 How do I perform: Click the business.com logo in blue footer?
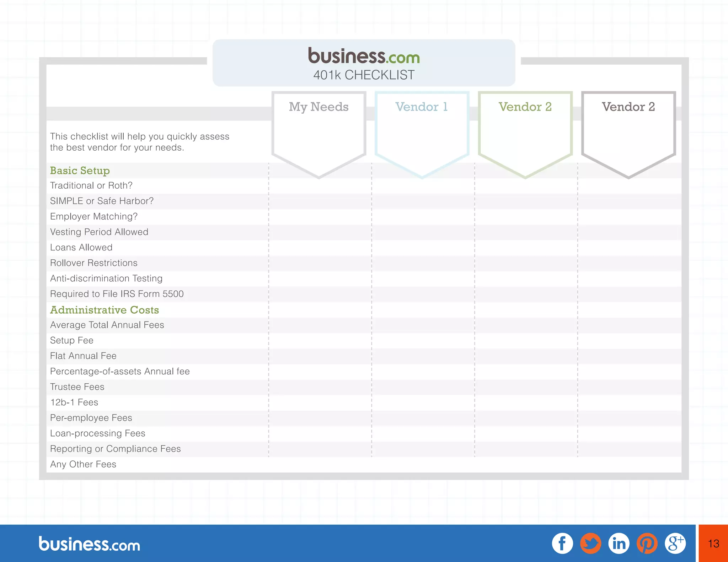point(89,544)
